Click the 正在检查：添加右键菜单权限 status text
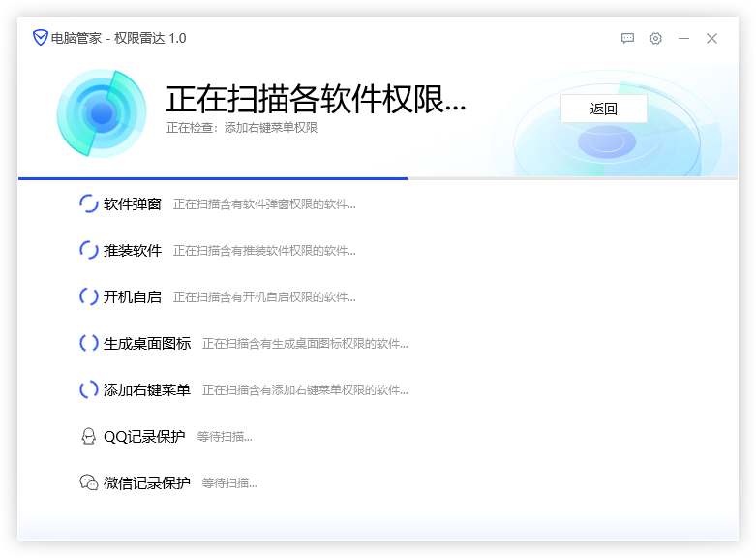 coord(242,128)
